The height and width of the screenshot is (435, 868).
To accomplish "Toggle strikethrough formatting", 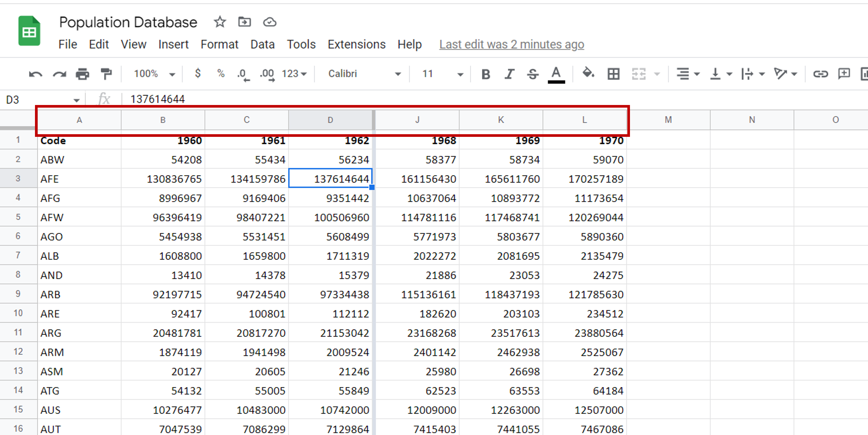I will click(533, 74).
